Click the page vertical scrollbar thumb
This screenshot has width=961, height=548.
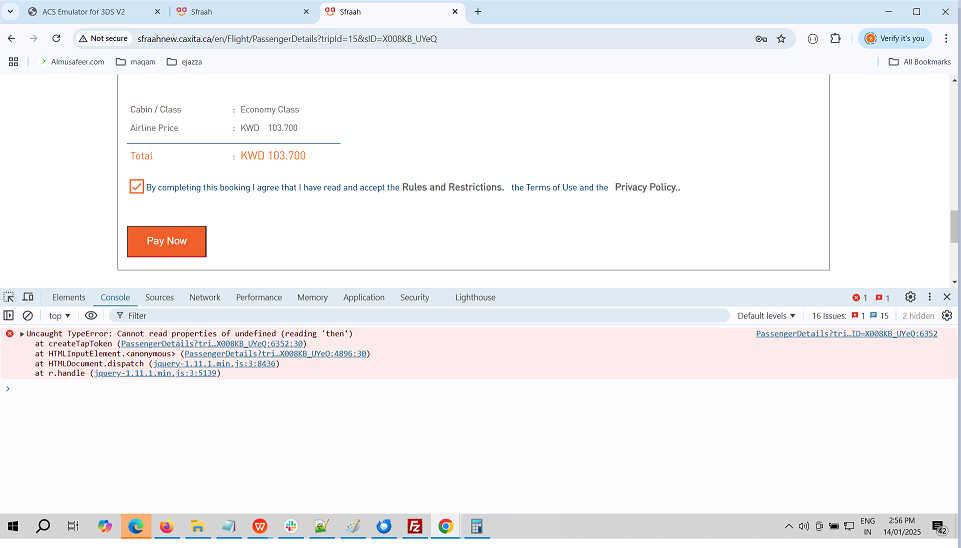click(x=954, y=226)
